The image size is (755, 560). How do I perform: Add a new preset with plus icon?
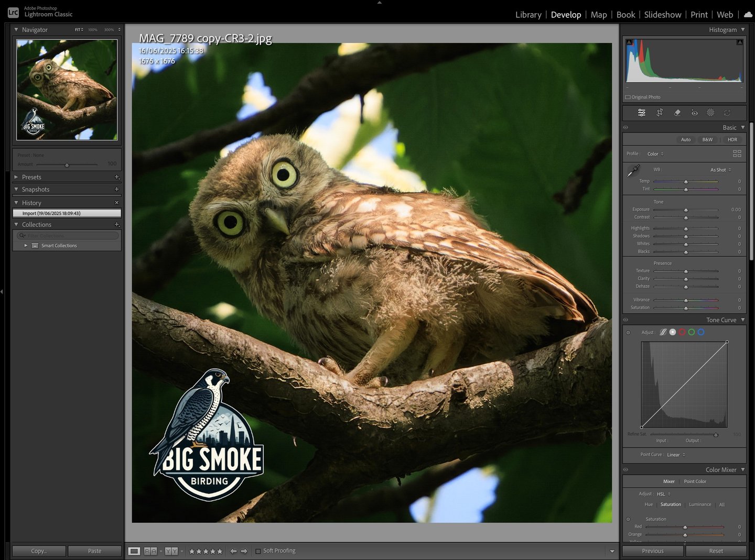[117, 177]
